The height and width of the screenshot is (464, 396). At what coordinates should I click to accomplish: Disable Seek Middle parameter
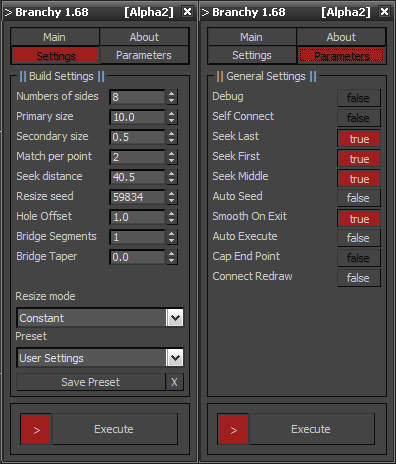(359, 179)
